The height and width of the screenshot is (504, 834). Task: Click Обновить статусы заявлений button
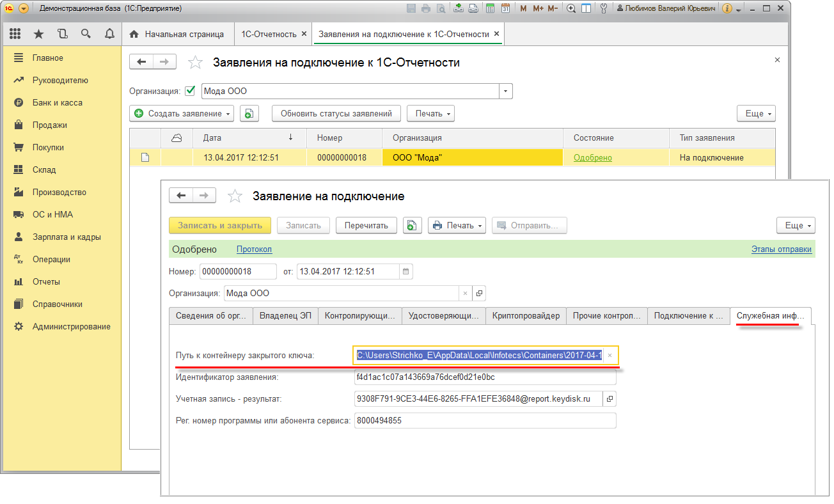[336, 114]
